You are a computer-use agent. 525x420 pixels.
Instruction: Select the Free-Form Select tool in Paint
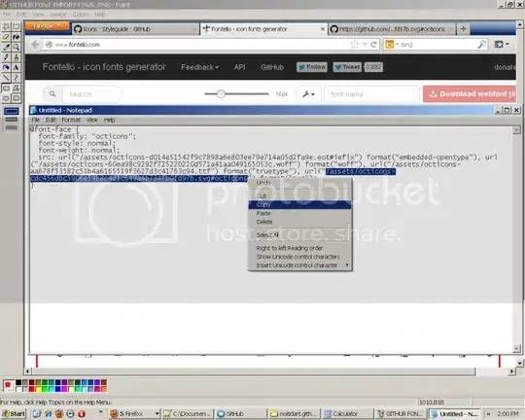coord(6,27)
